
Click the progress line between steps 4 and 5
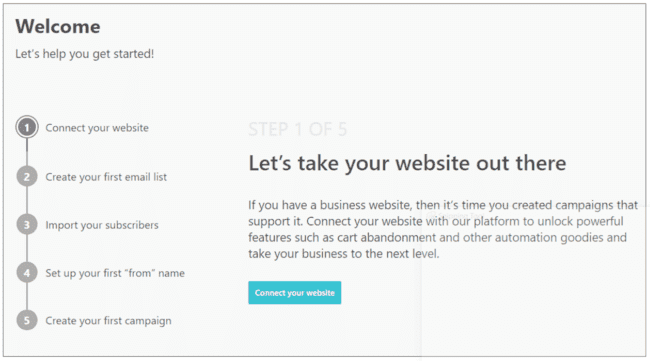click(27, 297)
